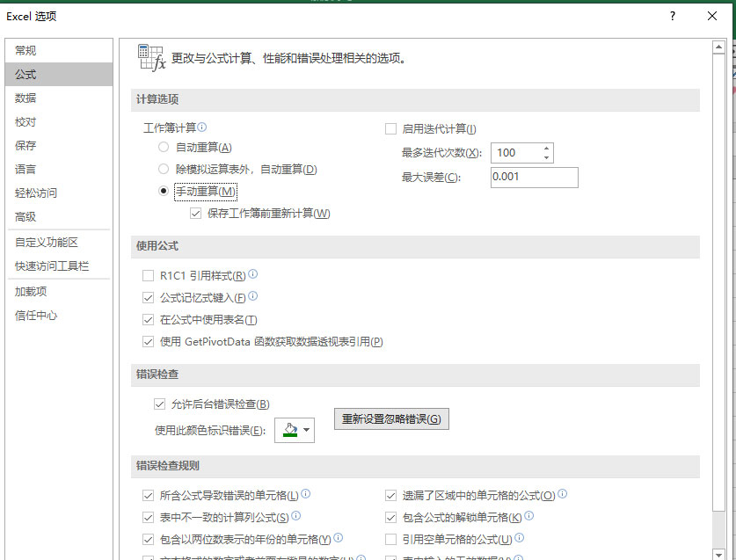Click the paint bucket error color icon
The image size is (736, 560).
click(290, 430)
